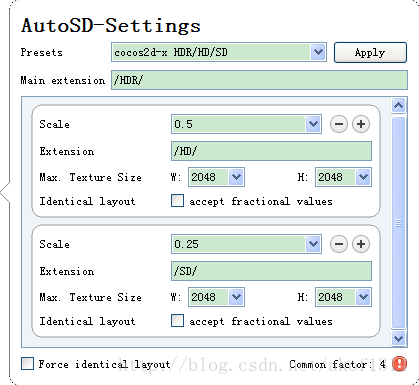The image size is (419, 385).
Task: Add variant using plus icon beside 0.25 scale
Action: click(x=361, y=244)
